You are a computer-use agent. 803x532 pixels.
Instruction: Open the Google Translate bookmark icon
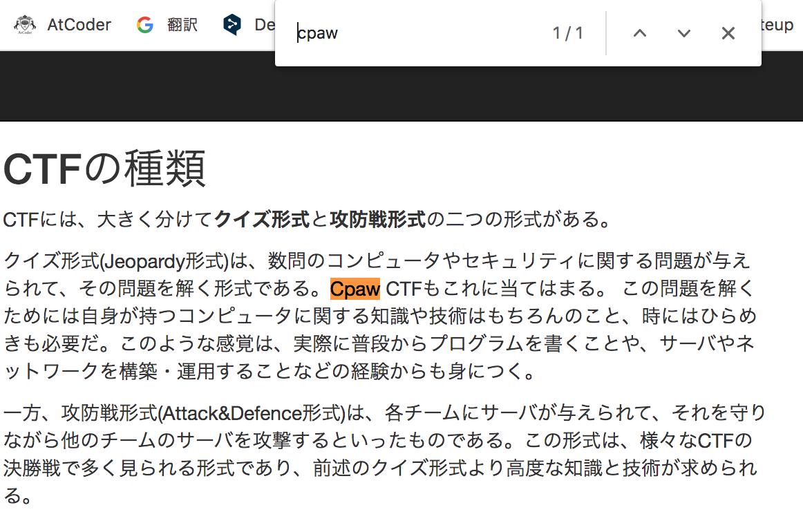(x=145, y=25)
